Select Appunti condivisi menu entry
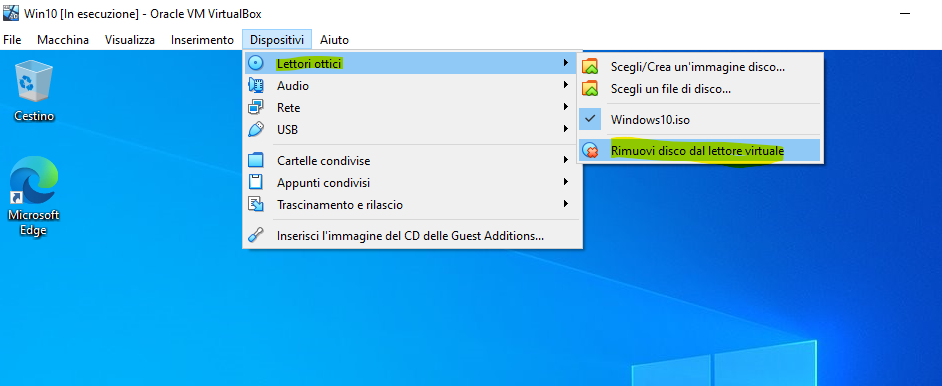Viewport: 942px width, 386px height. [412, 182]
